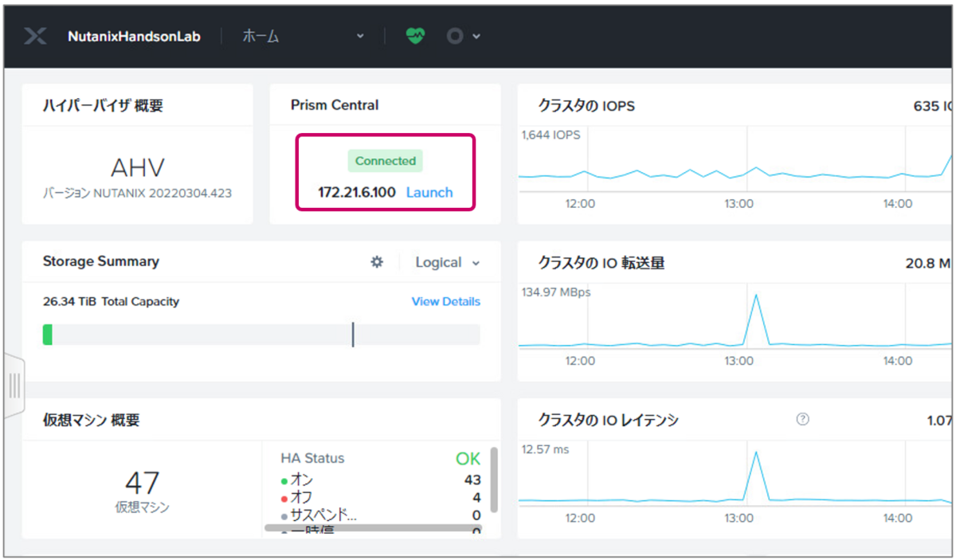This screenshot has width=956, height=560.
Task: Click 26.34 TiB Total Capacity text
Action: point(111,301)
